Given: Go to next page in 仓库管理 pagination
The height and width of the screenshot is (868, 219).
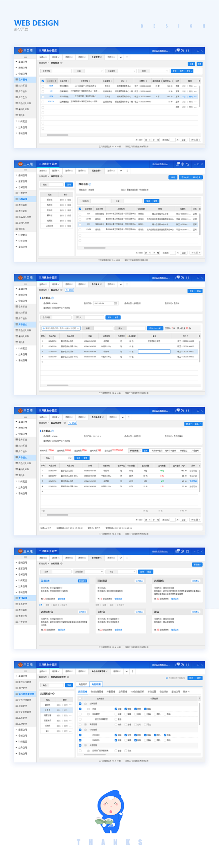Looking at the screenshot, I should coord(154,140).
